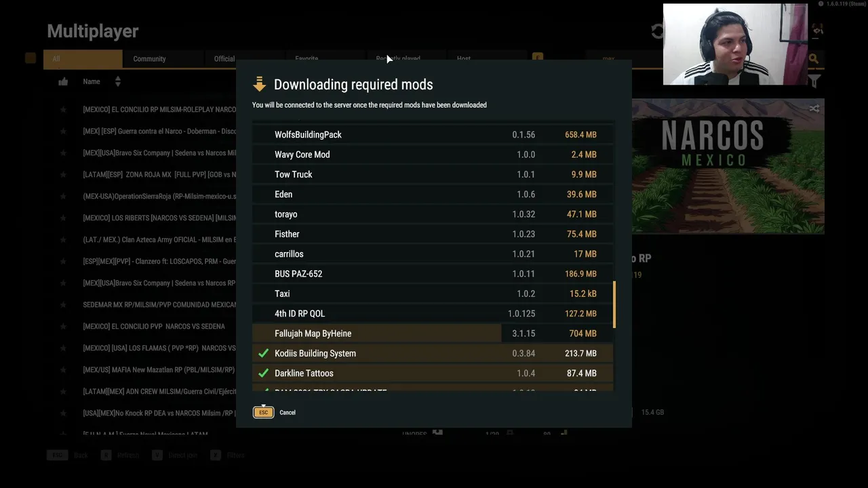Click version 3.1.15 of Fallujah Map

tap(524, 333)
